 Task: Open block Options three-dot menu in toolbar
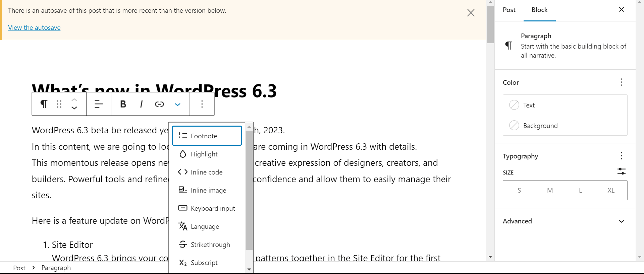202,104
